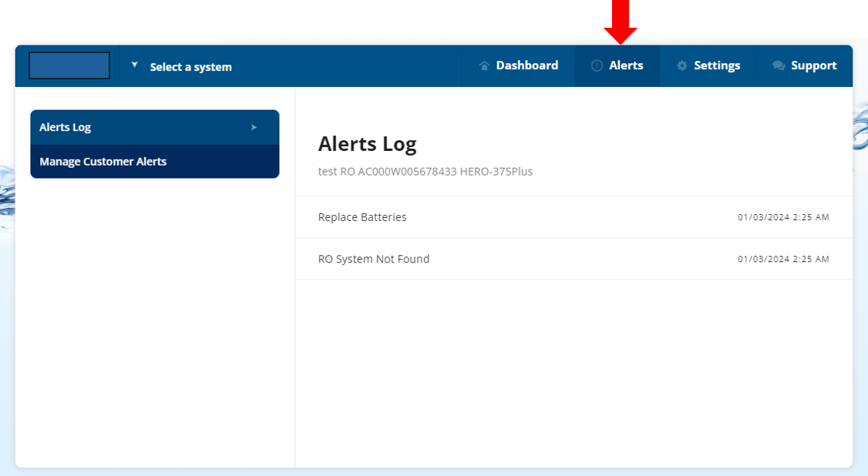Click the Dashboard home icon

pos(483,65)
